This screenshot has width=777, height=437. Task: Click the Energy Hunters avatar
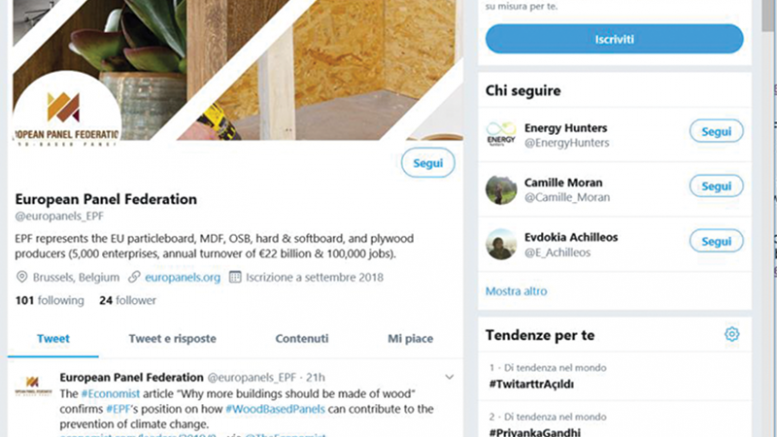point(501,134)
